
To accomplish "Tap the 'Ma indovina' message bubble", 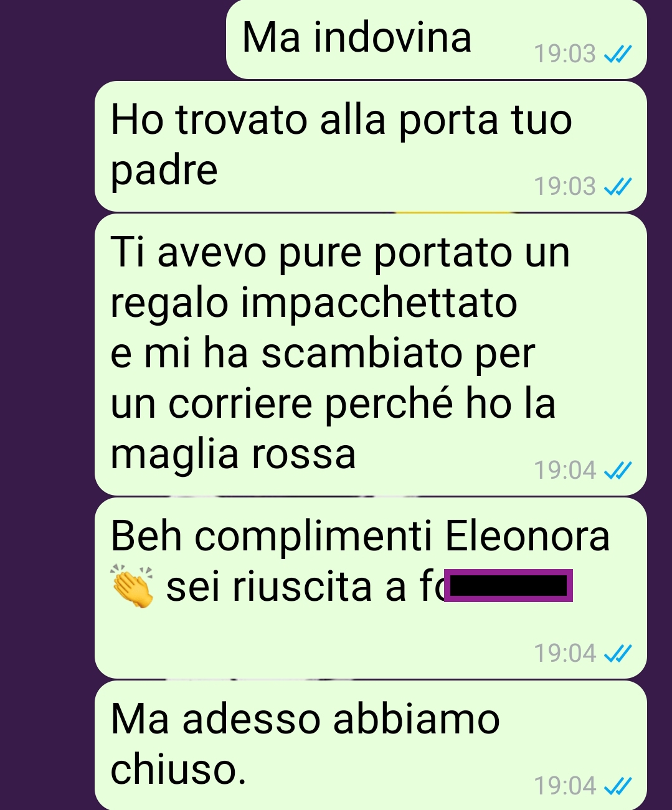I will (436, 39).
